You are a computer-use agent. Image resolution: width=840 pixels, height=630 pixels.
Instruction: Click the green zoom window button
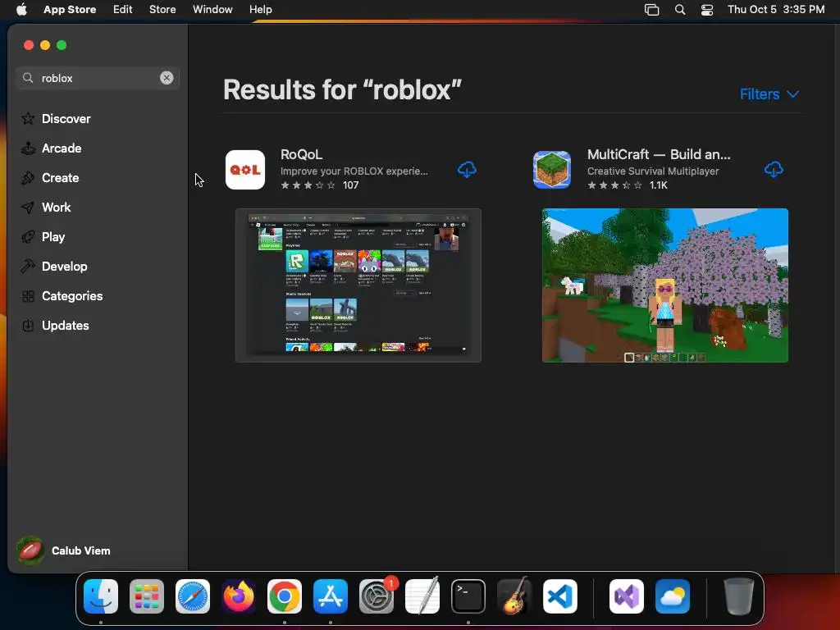(x=62, y=46)
